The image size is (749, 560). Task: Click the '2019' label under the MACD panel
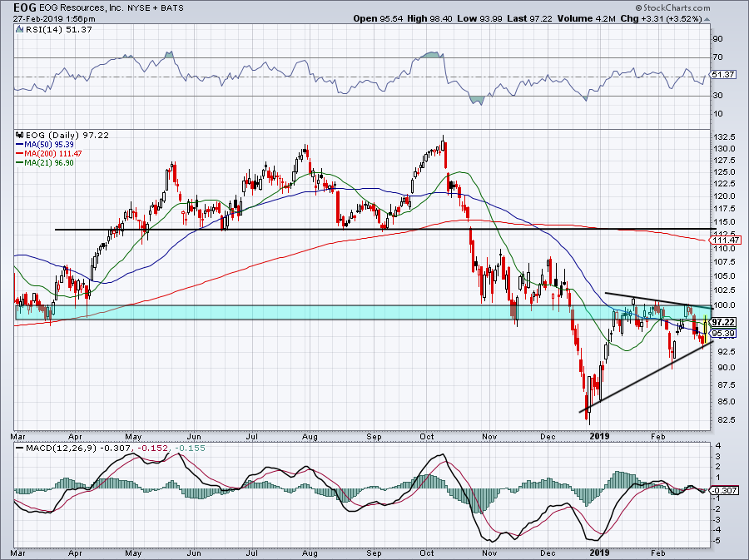[x=599, y=553]
